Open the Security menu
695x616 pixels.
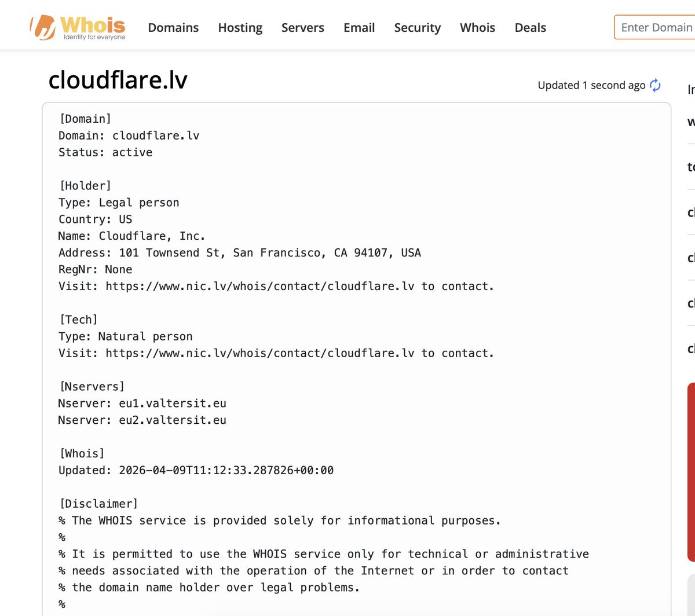pos(417,28)
